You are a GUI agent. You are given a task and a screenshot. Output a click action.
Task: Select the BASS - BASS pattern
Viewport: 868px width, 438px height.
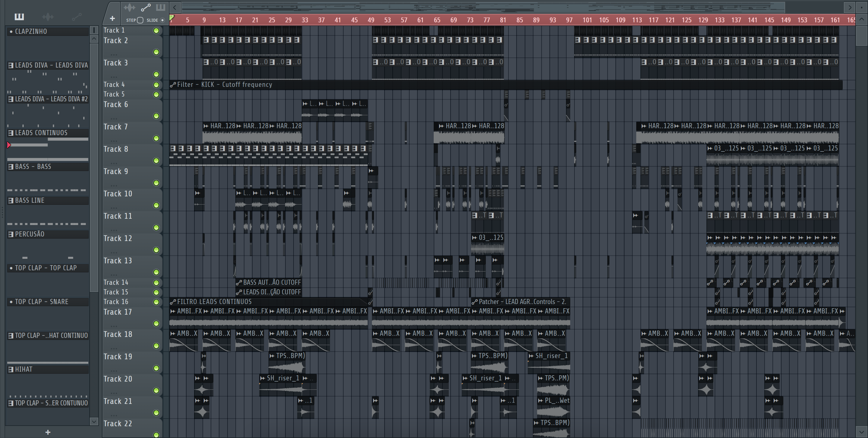tap(48, 166)
